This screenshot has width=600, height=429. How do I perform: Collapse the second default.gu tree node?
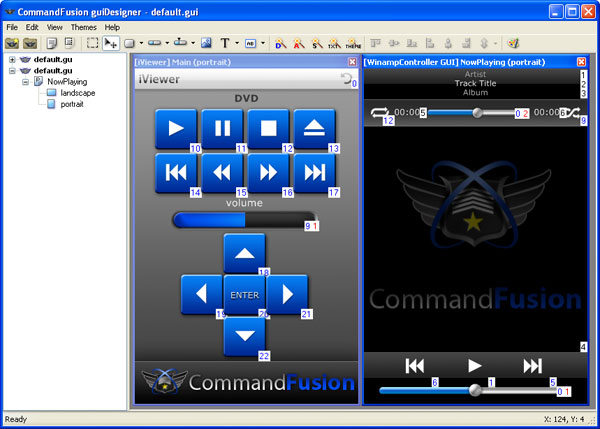pyautogui.click(x=12, y=70)
